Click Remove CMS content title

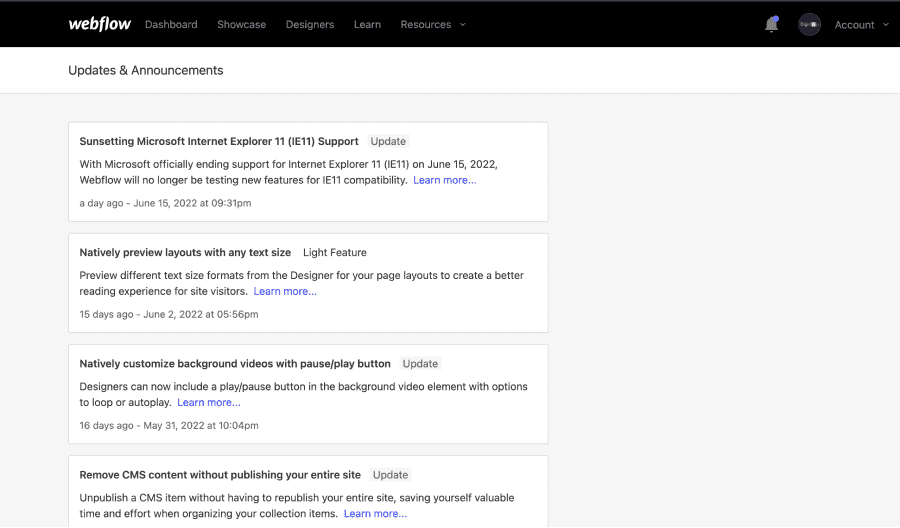coord(220,475)
